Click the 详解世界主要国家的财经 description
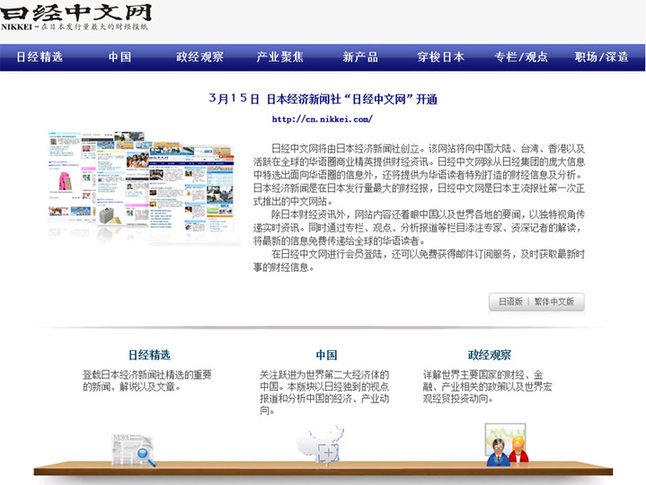Screen dimensions: 646x485 coord(487,387)
